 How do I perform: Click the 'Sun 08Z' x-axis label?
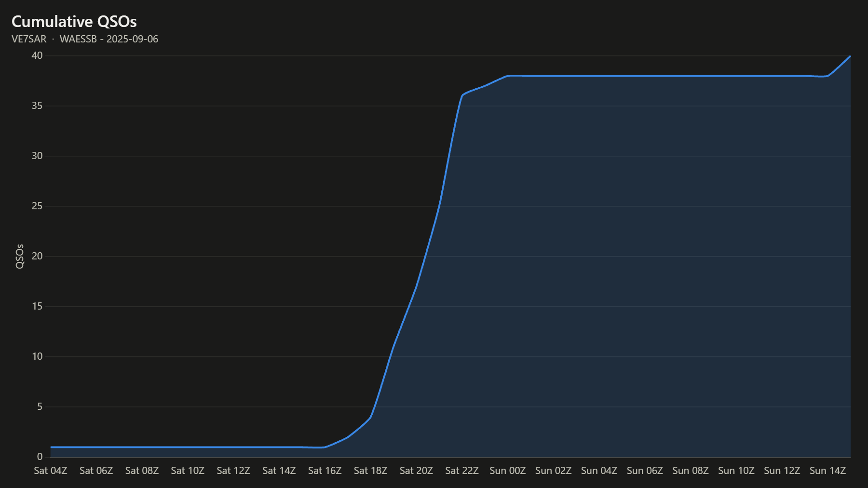691,471
